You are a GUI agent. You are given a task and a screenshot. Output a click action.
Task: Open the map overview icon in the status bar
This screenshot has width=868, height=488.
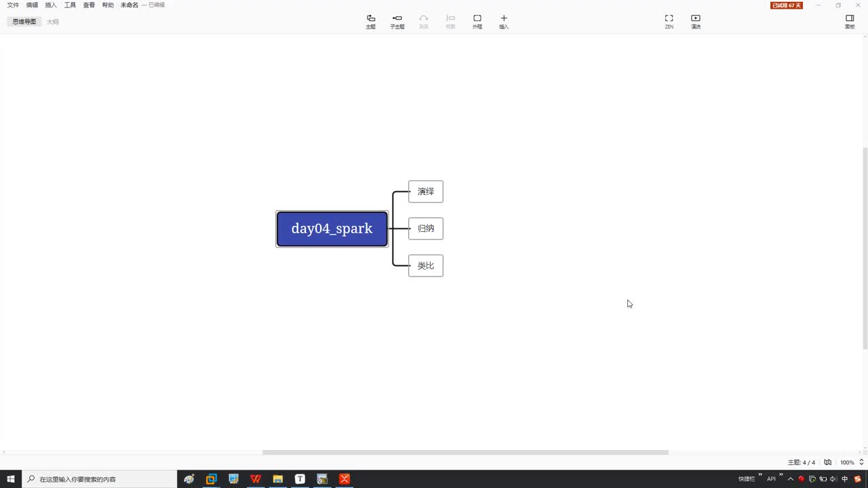tap(827, 462)
